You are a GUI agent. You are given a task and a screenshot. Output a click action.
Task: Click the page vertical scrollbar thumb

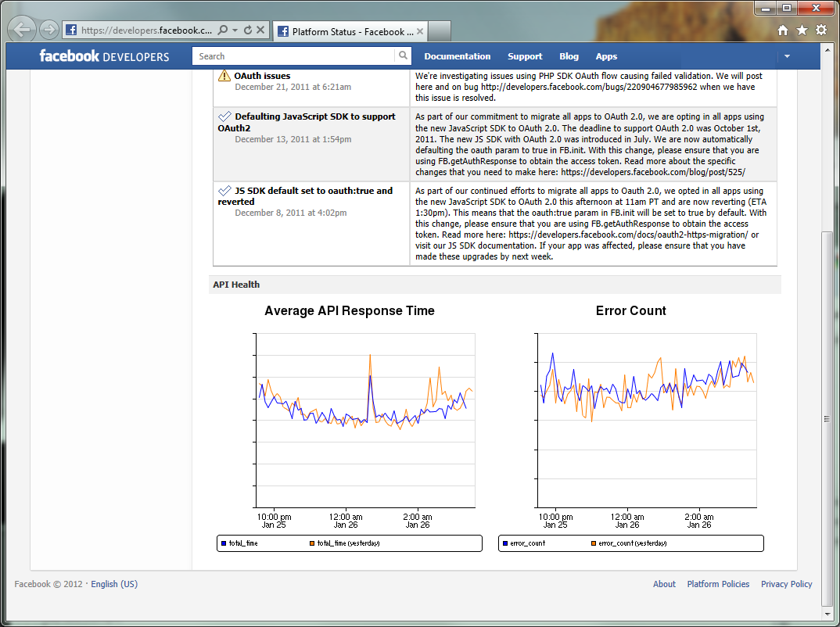point(827,418)
